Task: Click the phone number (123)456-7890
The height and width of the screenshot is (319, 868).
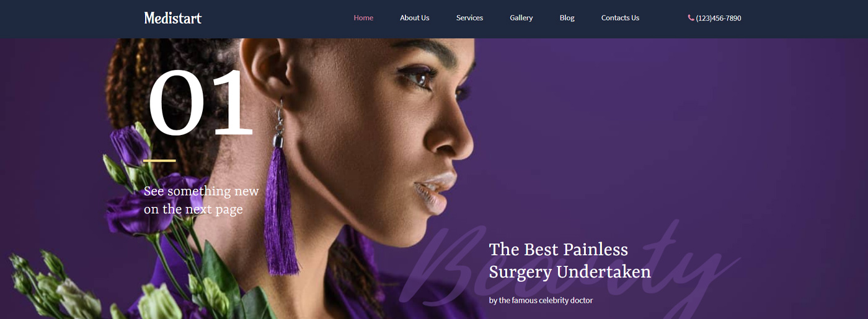Action: point(719,18)
